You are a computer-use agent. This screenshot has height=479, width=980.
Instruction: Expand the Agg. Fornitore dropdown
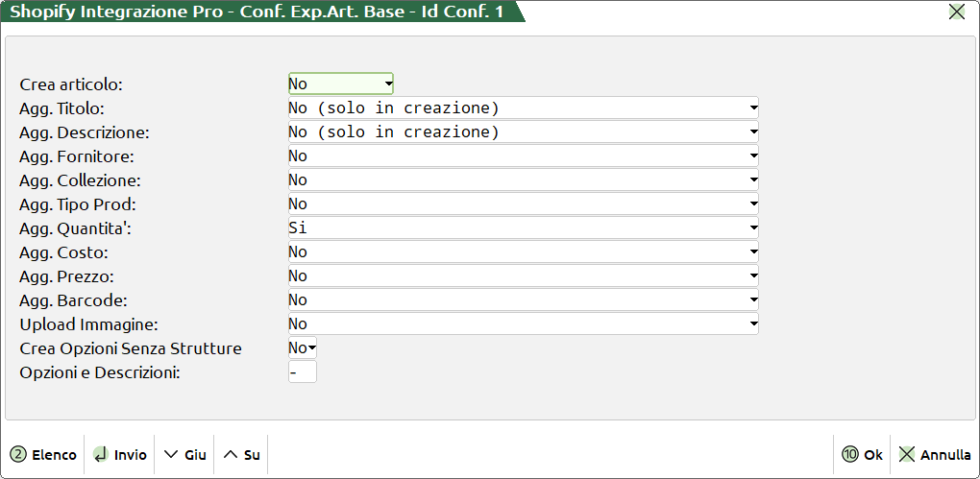pos(524,156)
